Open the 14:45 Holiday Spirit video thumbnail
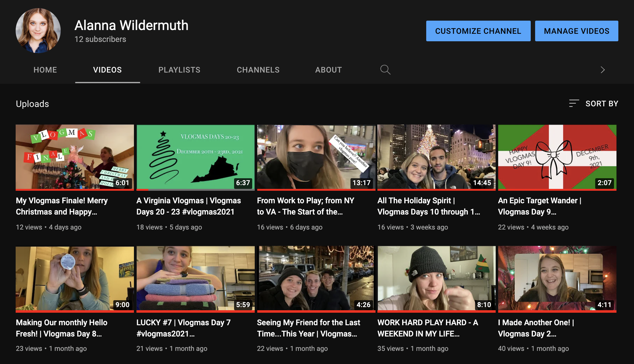 (x=436, y=156)
